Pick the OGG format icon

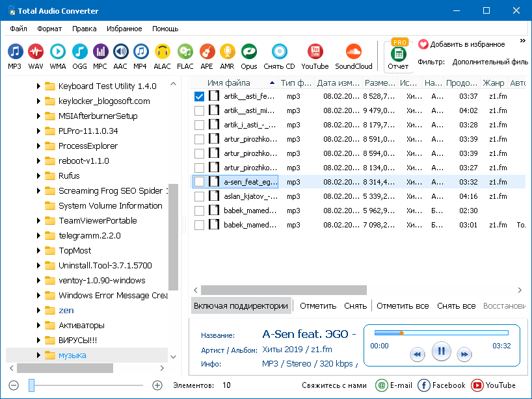pos(80,52)
